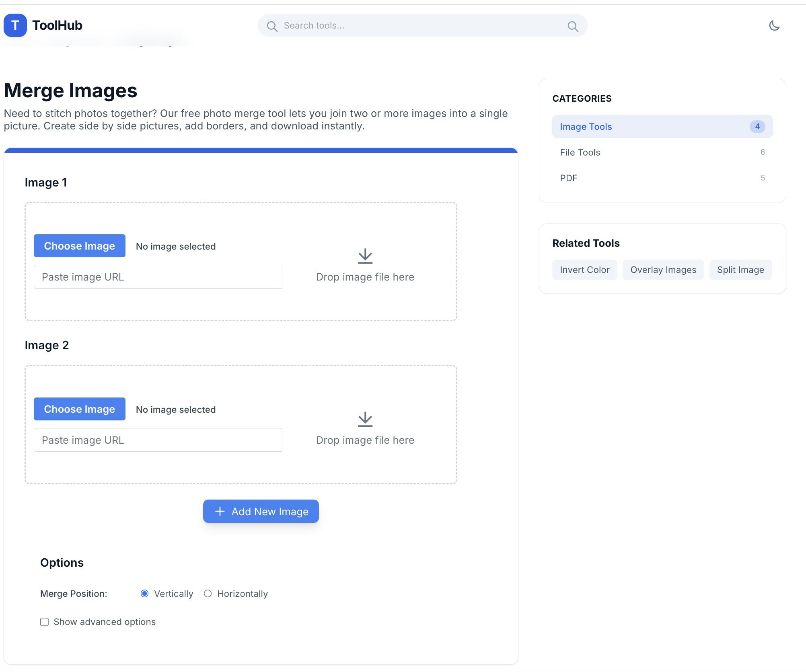The width and height of the screenshot is (806, 672).
Task: Click the magnifier icon inside the search bar
Action: (272, 26)
